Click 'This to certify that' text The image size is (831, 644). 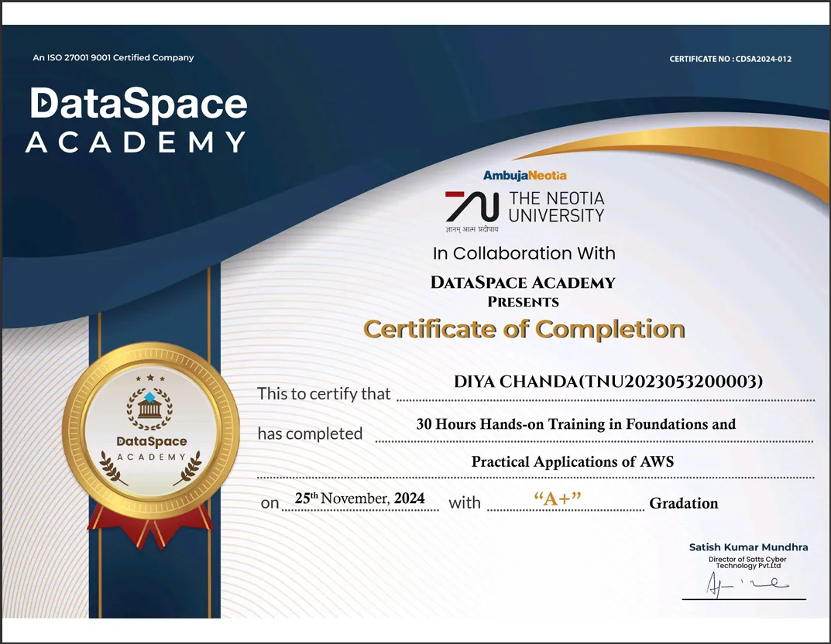(324, 393)
